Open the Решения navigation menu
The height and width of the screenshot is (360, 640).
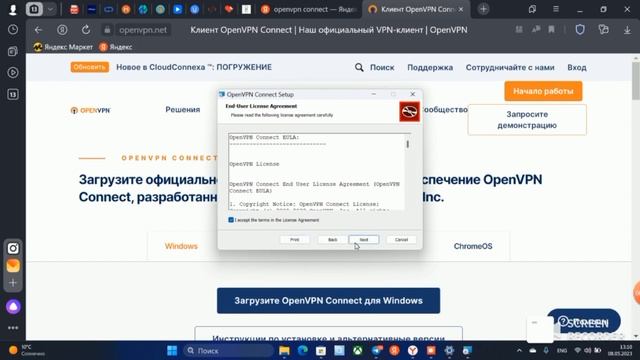coord(182,109)
